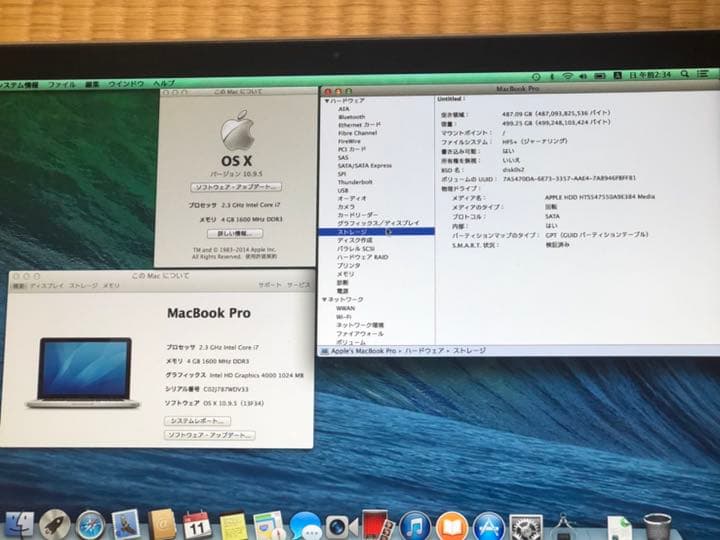
Task: Open Maps icon in Dock
Action: tap(269, 525)
